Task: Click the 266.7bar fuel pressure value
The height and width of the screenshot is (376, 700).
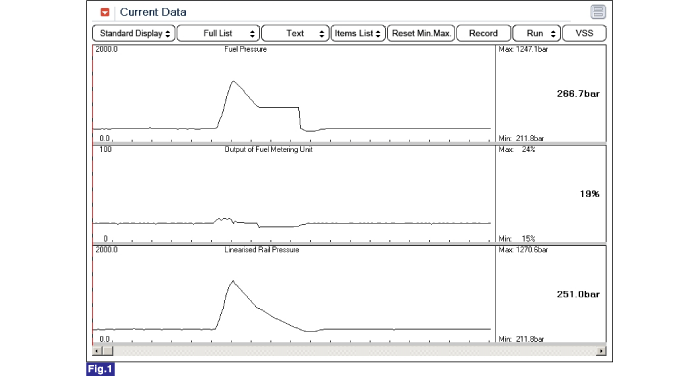Action: click(578, 94)
